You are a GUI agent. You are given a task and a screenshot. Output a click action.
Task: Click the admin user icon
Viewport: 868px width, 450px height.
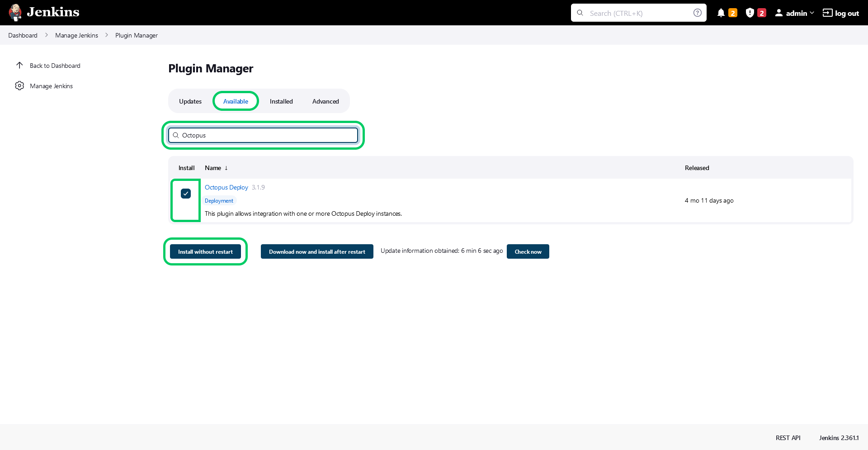779,13
